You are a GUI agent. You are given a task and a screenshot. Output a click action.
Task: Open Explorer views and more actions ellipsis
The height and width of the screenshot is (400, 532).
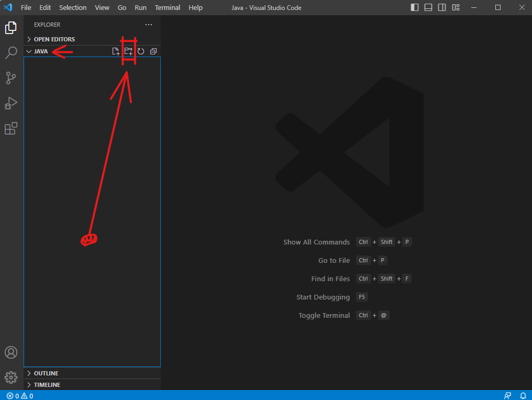(149, 25)
